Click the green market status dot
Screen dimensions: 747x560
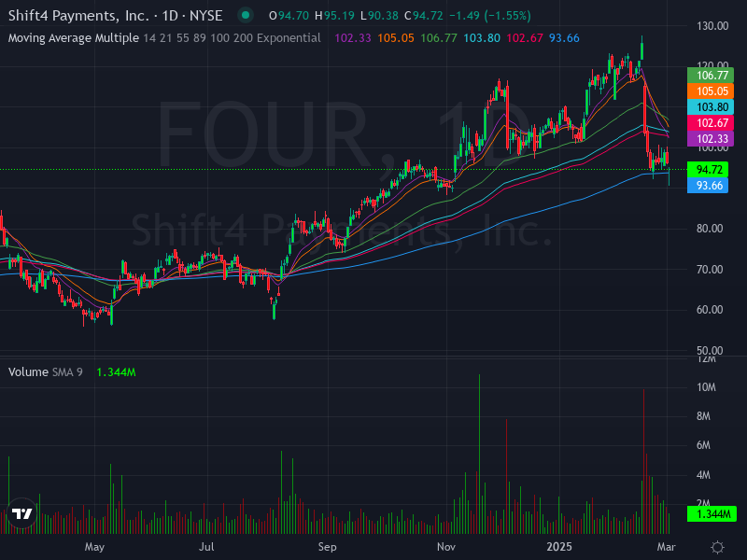(x=246, y=15)
